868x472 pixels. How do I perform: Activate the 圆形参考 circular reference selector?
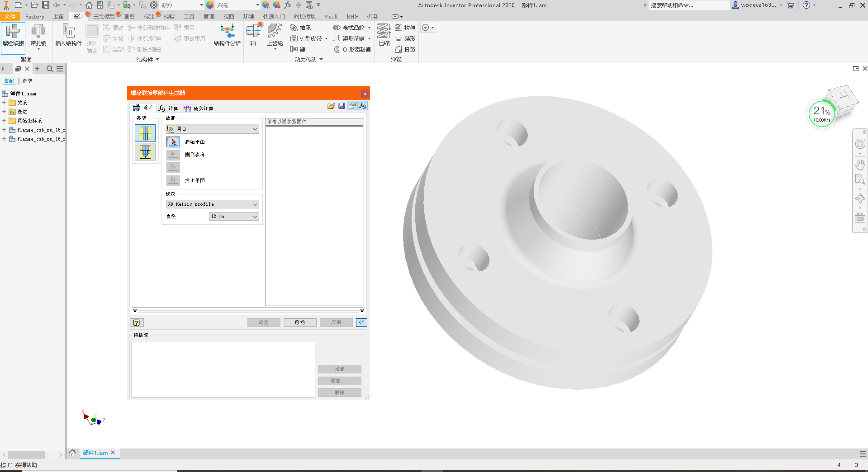pos(173,155)
